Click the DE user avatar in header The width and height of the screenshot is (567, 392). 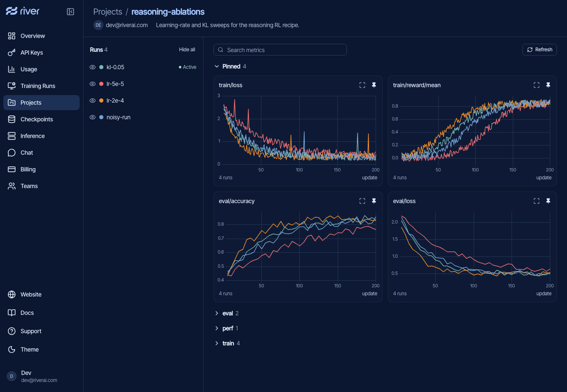pyautogui.click(x=98, y=25)
